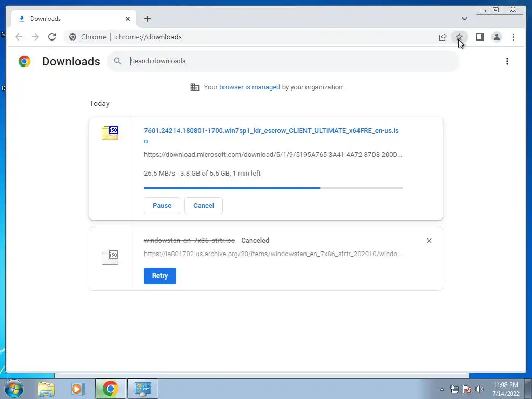532x399 pixels.
Task: Click the struck-through windowstan_en_7x86_strtr.iso name
Action: pyautogui.click(x=189, y=241)
